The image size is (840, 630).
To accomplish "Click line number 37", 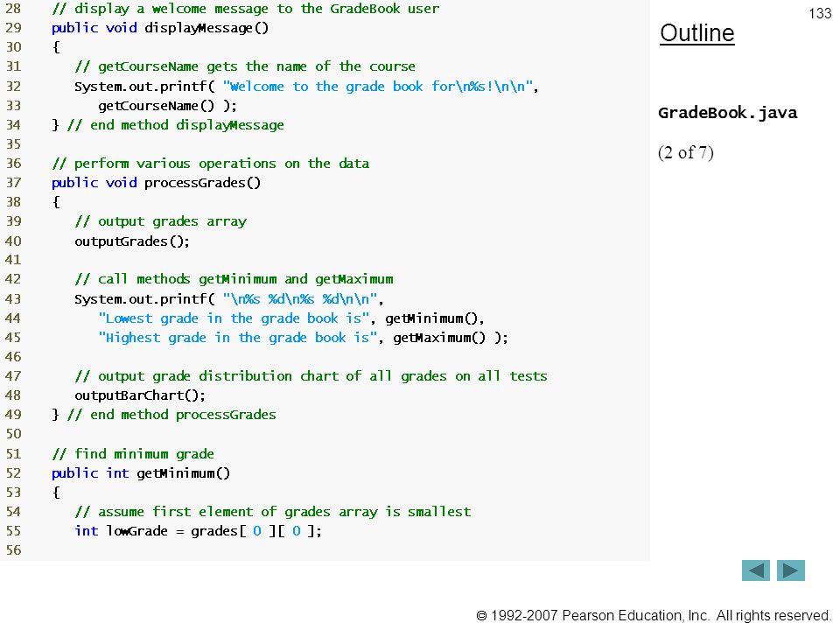I will click(13, 183).
